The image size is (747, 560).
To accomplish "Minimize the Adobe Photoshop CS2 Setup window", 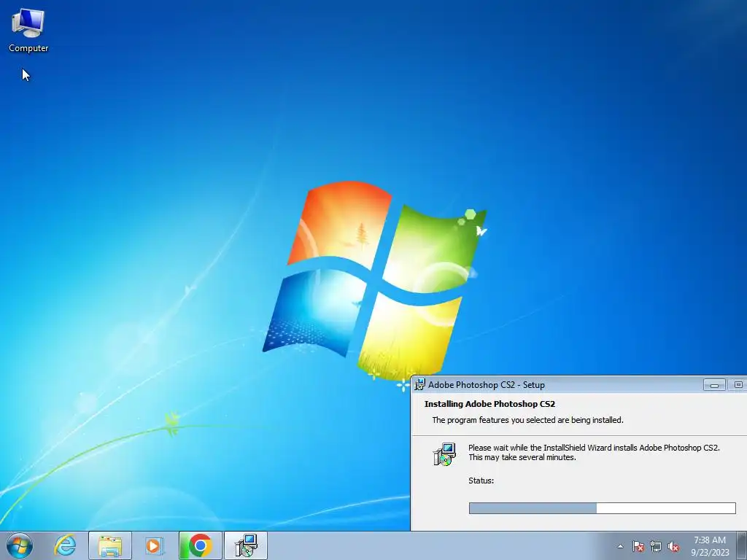I will coord(714,385).
